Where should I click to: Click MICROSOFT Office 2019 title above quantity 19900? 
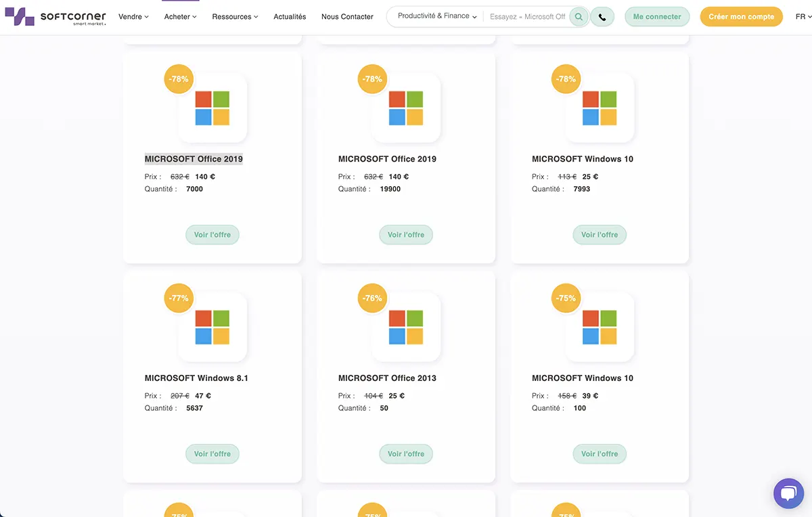(x=387, y=159)
